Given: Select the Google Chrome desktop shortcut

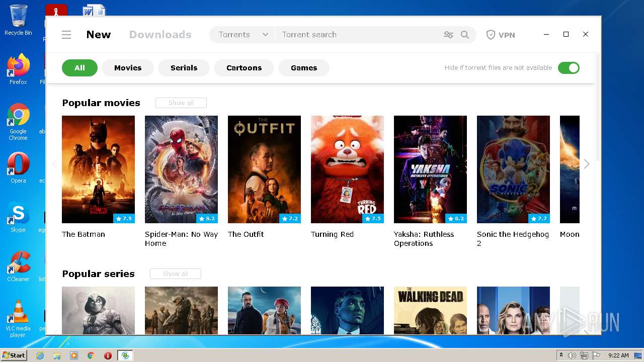Looking at the screenshot, I should [18, 122].
